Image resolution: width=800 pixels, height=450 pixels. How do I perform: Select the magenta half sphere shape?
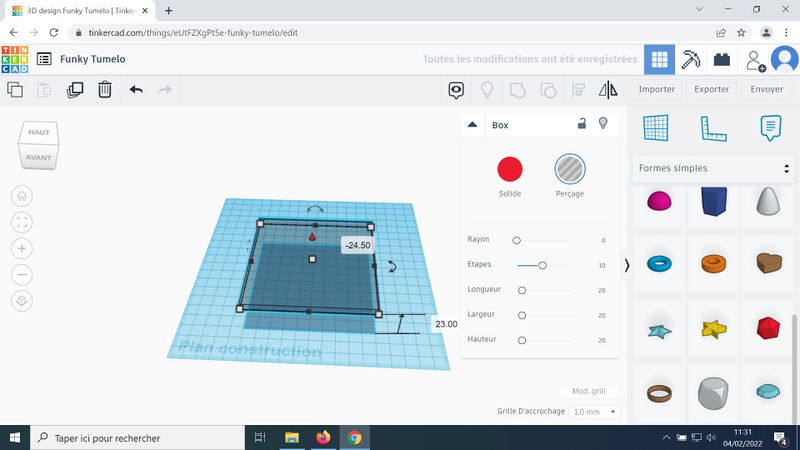tap(659, 201)
